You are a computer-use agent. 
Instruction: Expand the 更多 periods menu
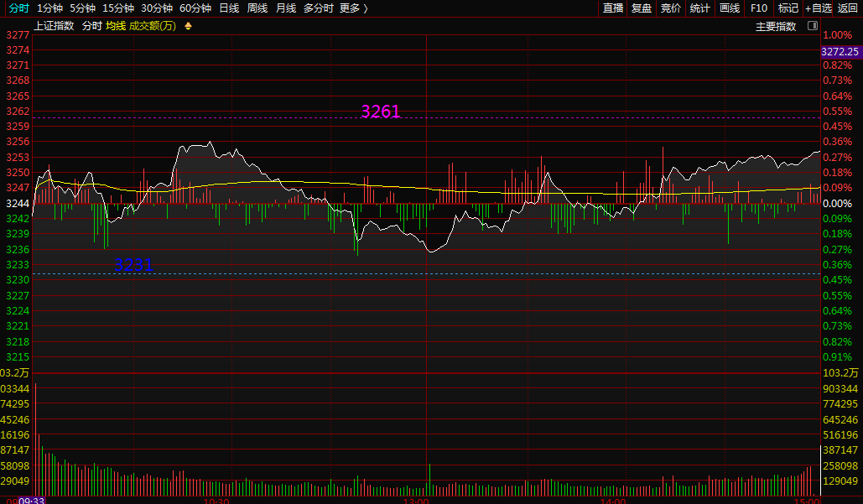(x=353, y=8)
